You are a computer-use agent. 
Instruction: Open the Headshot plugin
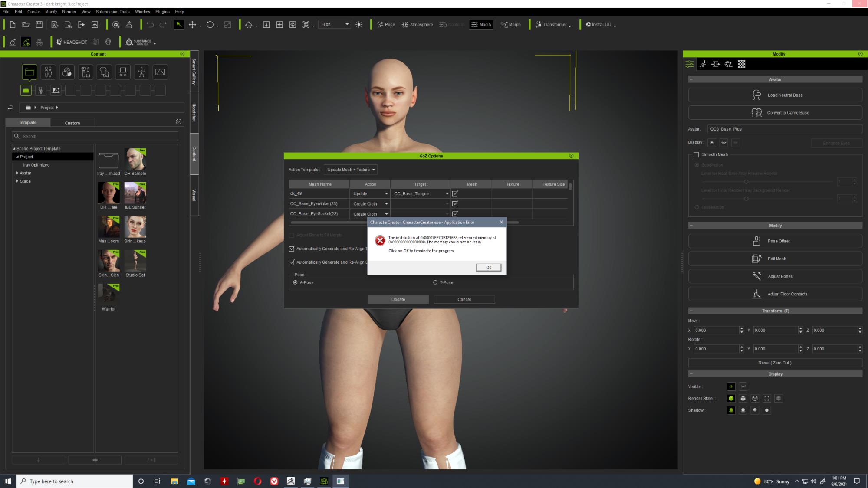coord(72,42)
